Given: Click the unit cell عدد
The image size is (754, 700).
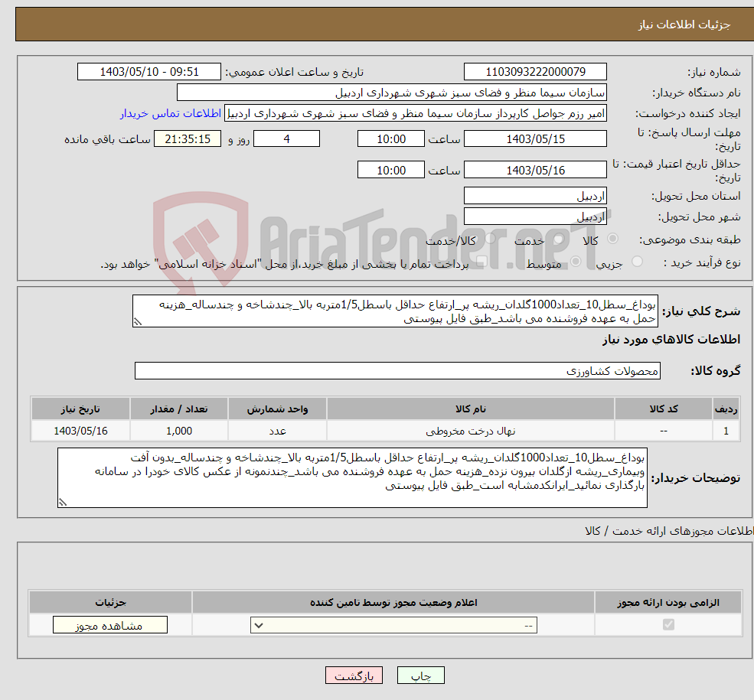Looking at the screenshot, I should coord(277,431).
